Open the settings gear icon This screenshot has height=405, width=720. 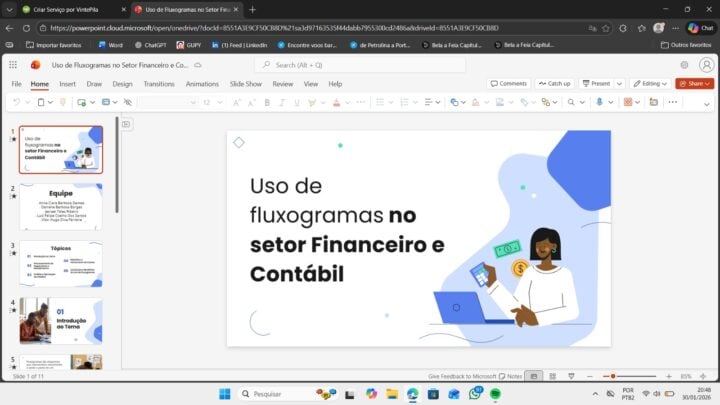(x=684, y=65)
